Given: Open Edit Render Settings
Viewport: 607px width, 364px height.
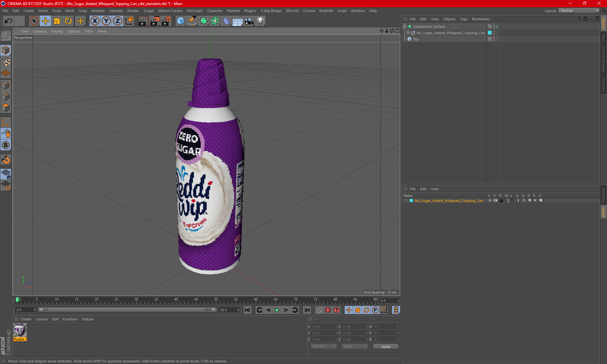Looking at the screenshot, I should tap(166, 21).
